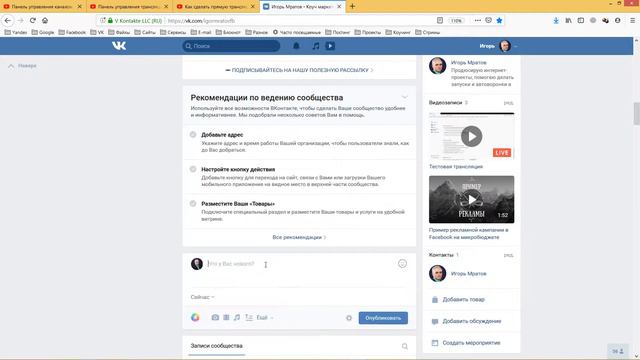Close the 'Как сделать прямую' tab

point(253,7)
